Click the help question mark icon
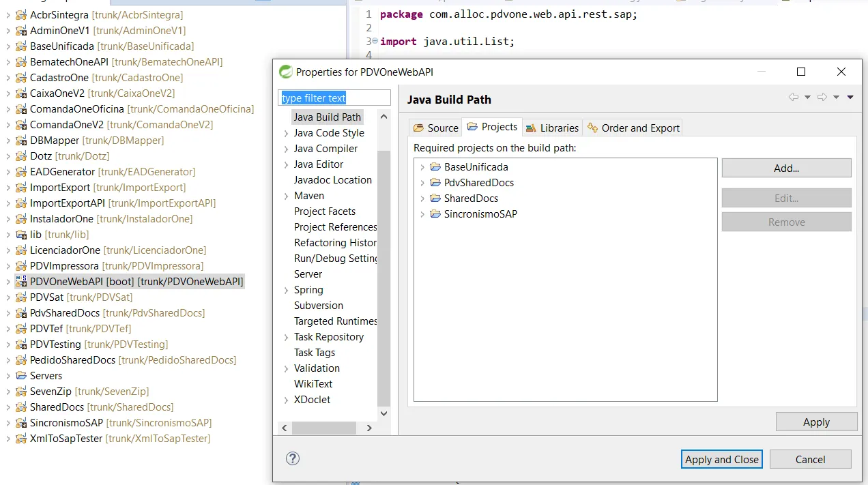Viewport: 868px width, 485px height. coord(293,458)
